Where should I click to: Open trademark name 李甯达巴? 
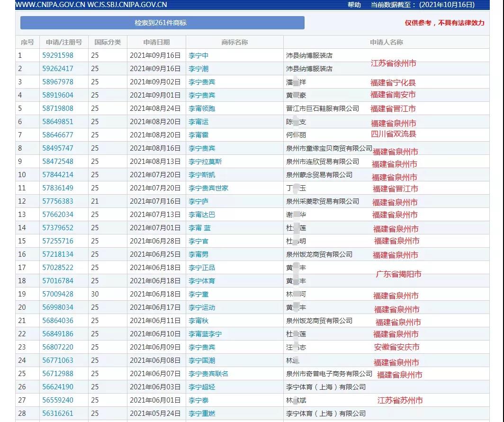[202, 215]
